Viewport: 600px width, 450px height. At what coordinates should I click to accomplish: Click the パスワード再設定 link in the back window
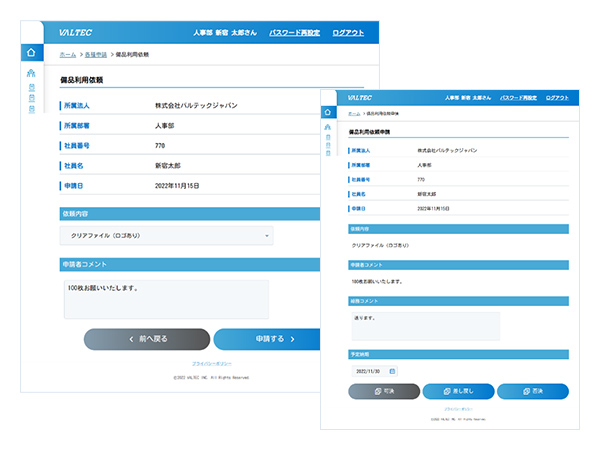pyautogui.click(x=295, y=33)
